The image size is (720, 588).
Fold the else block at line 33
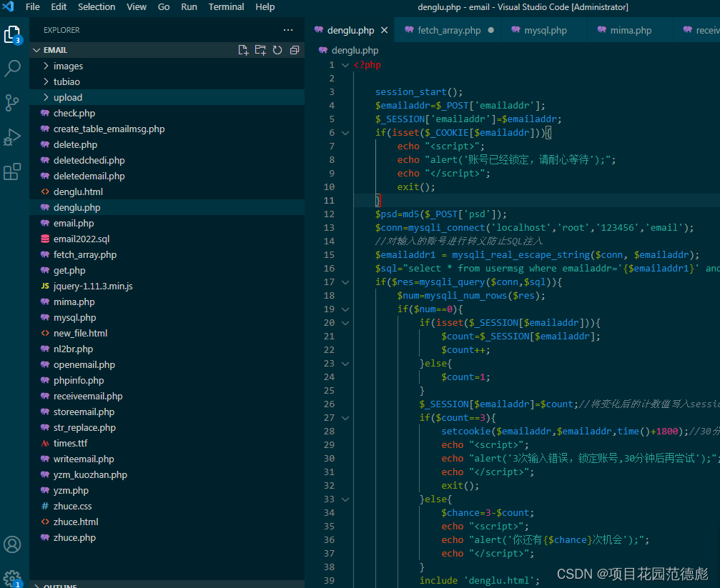[345, 499]
